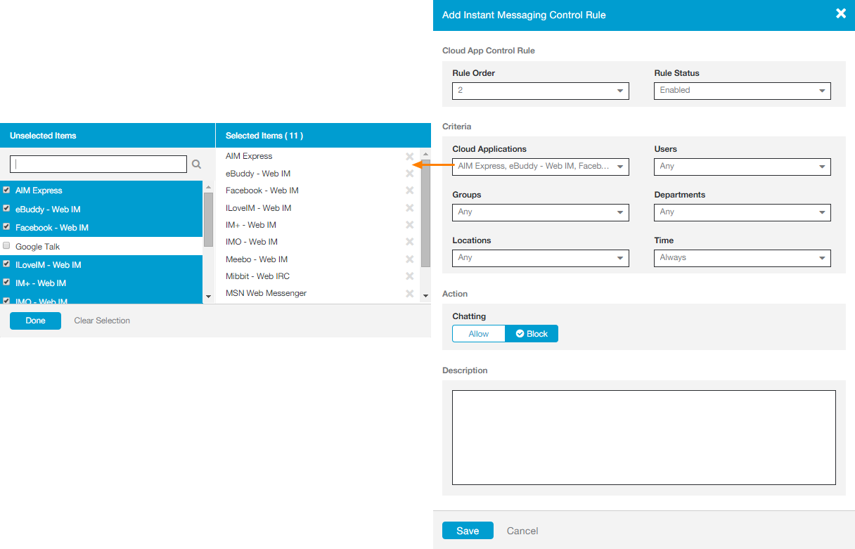Uncheck the AIM Express checkbox
This screenshot has width=855, height=549.
[x=7, y=190]
